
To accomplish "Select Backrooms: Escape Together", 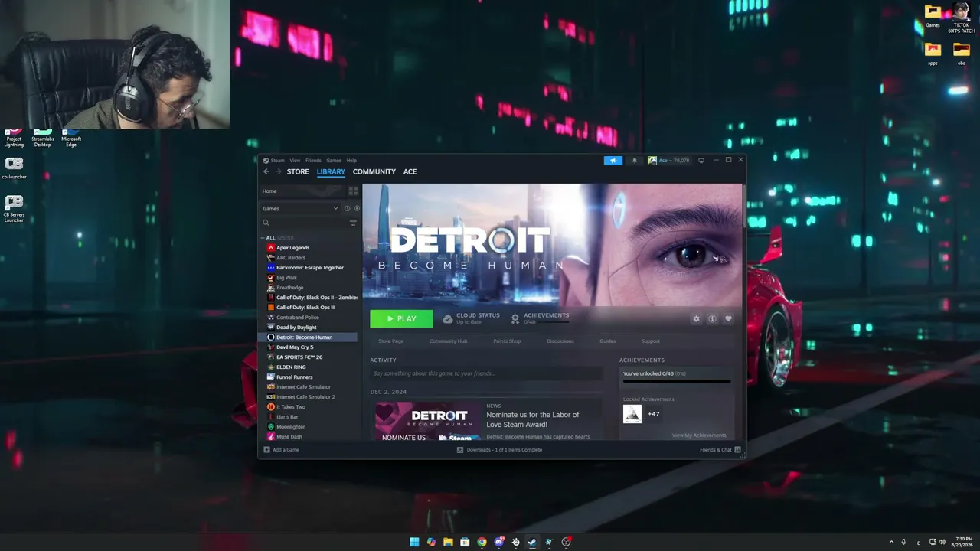I will tap(308, 268).
